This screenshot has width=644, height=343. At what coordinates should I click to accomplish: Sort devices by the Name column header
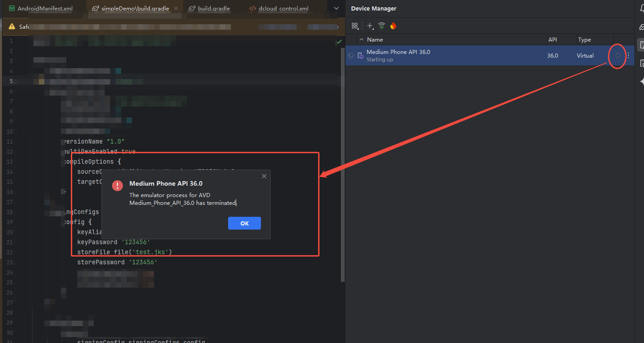point(375,40)
